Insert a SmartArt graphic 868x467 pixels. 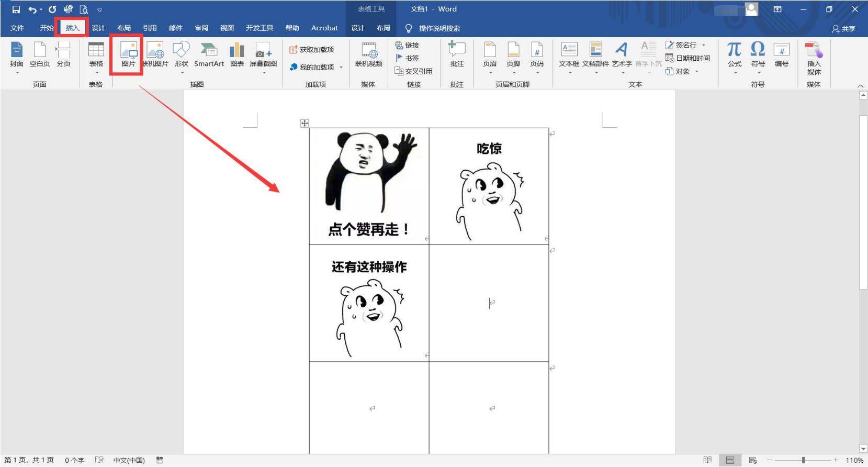pos(209,55)
